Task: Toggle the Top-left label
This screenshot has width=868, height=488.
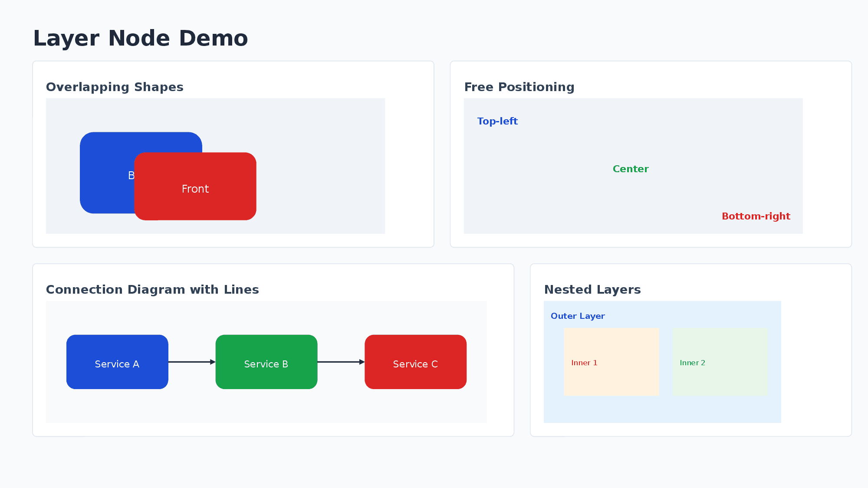Action: [497, 121]
